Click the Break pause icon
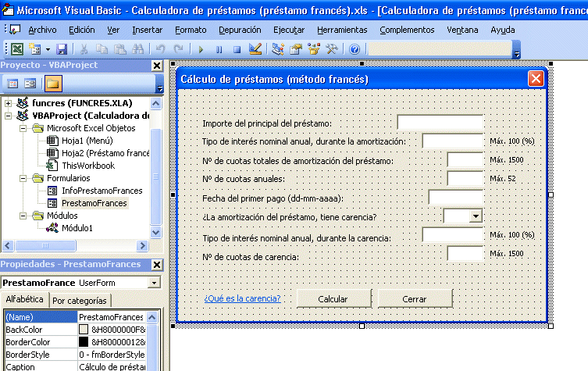 tap(219, 49)
